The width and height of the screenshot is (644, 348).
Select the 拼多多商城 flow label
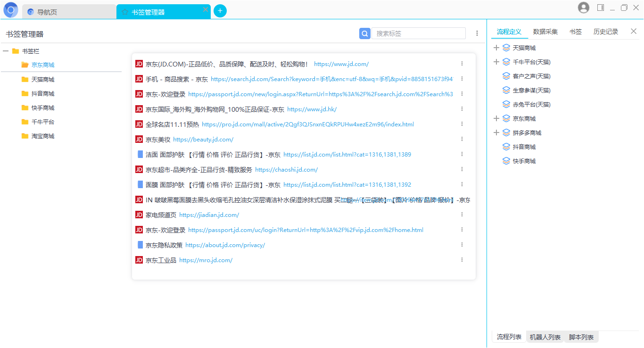(x=527, y=133)
